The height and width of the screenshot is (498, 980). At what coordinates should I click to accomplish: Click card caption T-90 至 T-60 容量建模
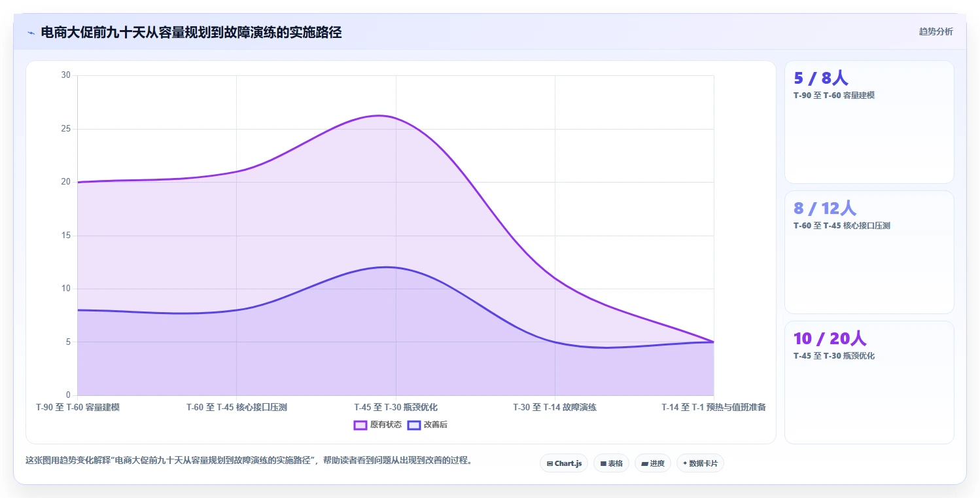point(834,95)
